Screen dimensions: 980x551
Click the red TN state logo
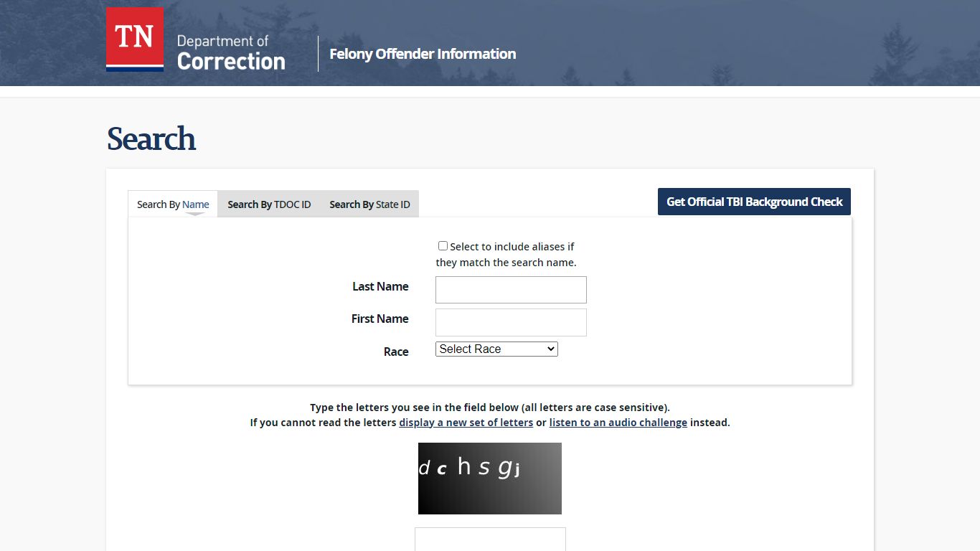pyautogui.click(x=135, y=39)
